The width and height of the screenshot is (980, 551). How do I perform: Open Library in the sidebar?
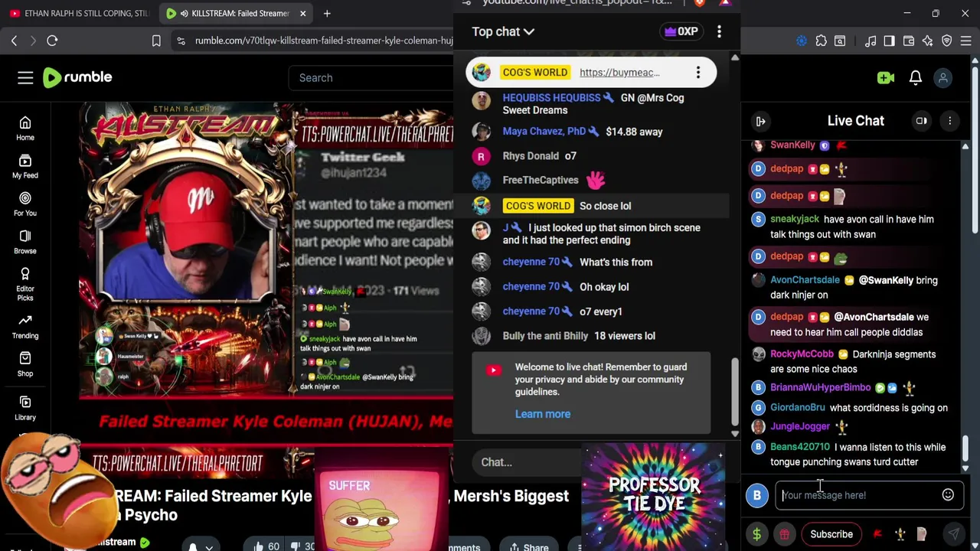[x=25, y=408]
